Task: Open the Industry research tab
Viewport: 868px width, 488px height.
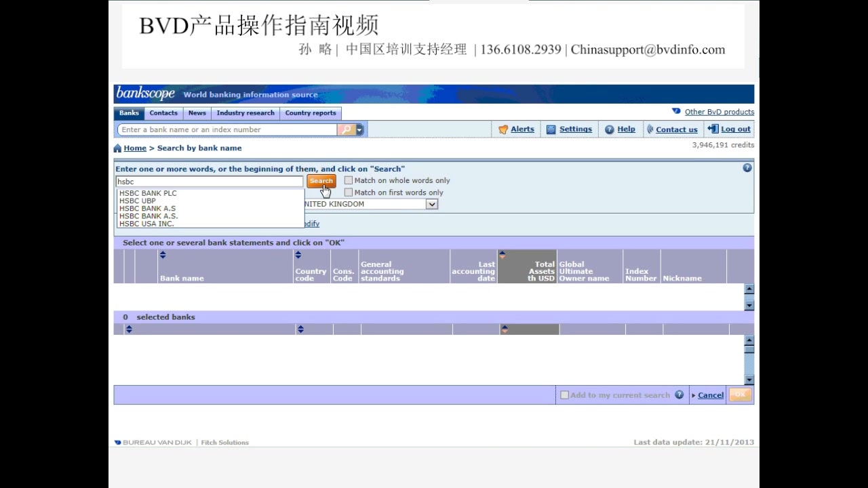Action: 245,113
